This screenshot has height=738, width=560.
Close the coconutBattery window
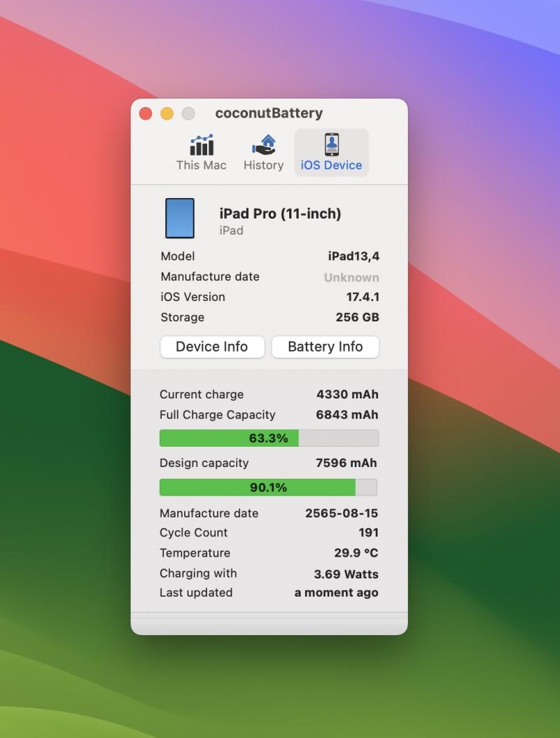[x=146, y=113]
